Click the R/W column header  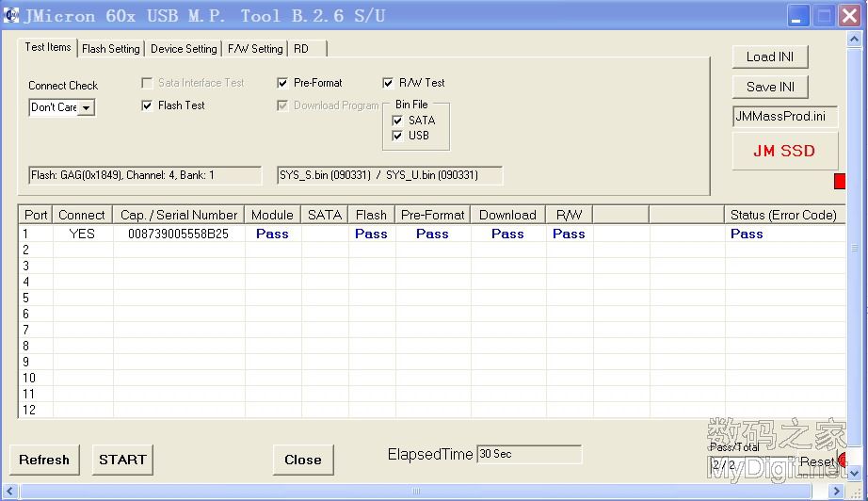click(569, 215)
